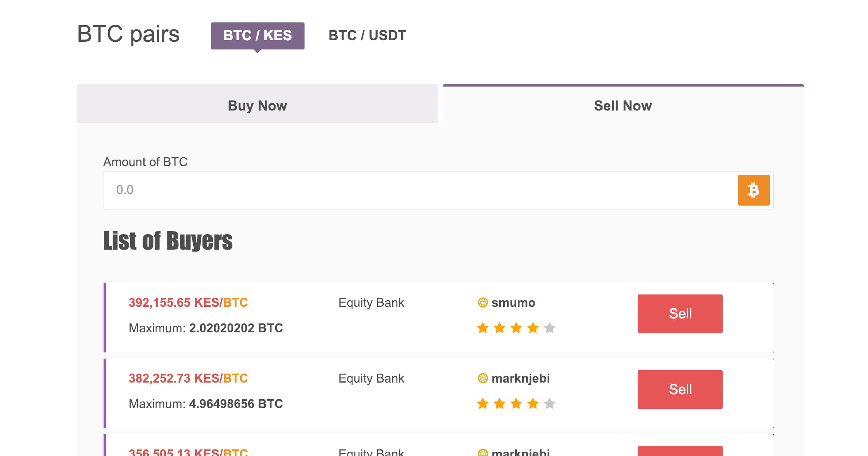868x456 pixels.
Task: Select smumo's username text
Action: [514, 303]
